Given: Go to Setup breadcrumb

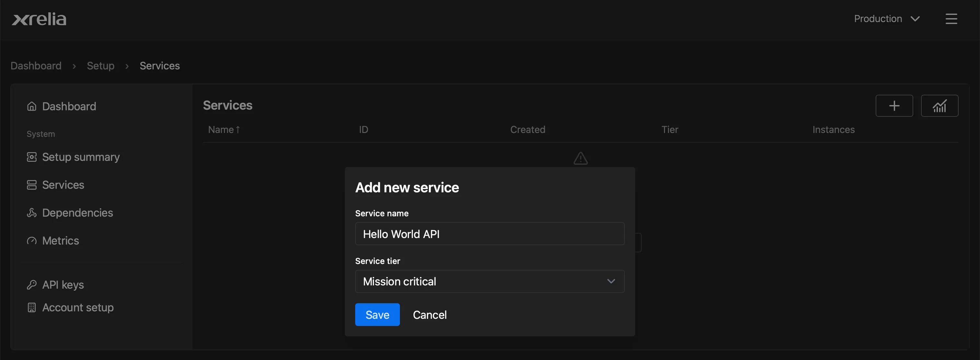Looking at the screenshot, I should pyautogui.click(x=100, y=66).
